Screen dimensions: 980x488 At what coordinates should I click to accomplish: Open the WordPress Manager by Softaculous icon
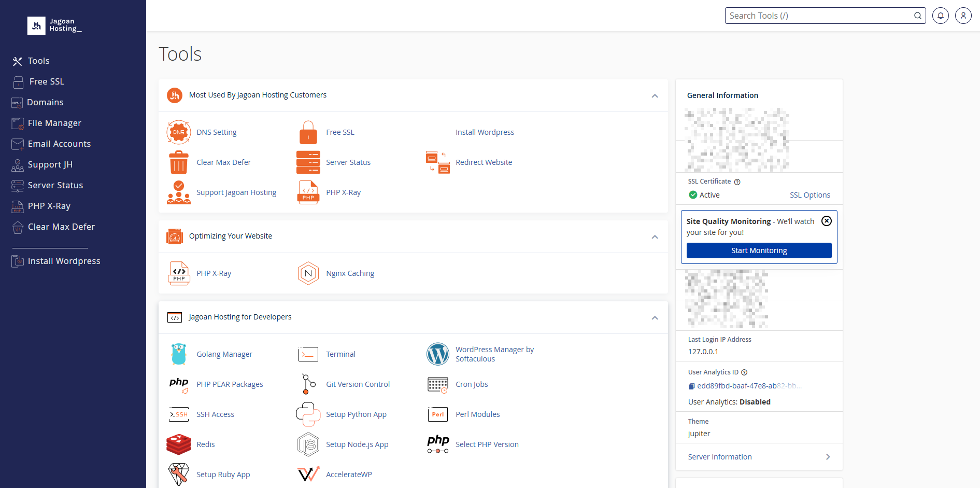tap(438, 354)
